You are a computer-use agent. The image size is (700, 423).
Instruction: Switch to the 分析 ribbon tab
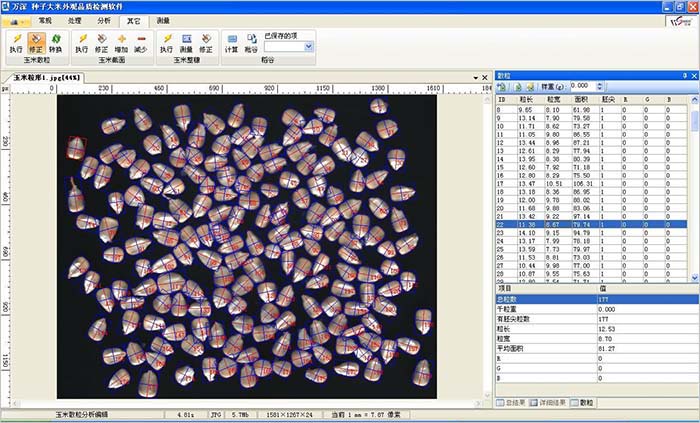[105, 19]
